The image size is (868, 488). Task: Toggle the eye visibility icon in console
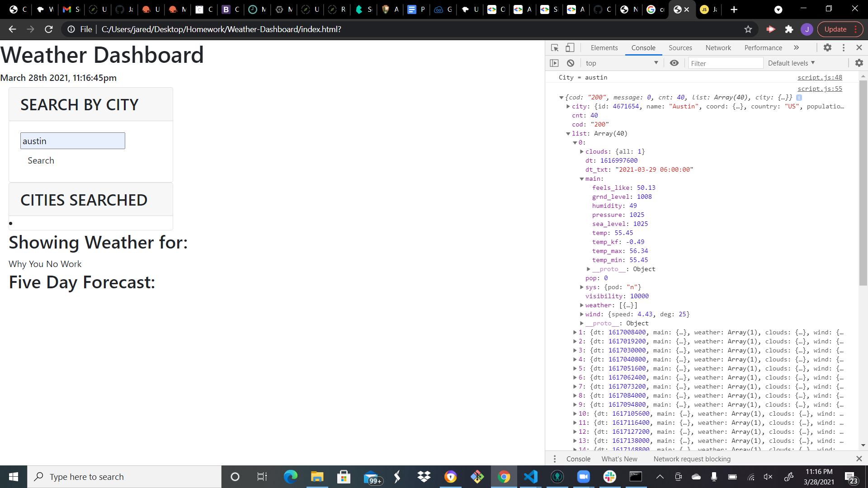pyautogui.click(x=674, y=62)
